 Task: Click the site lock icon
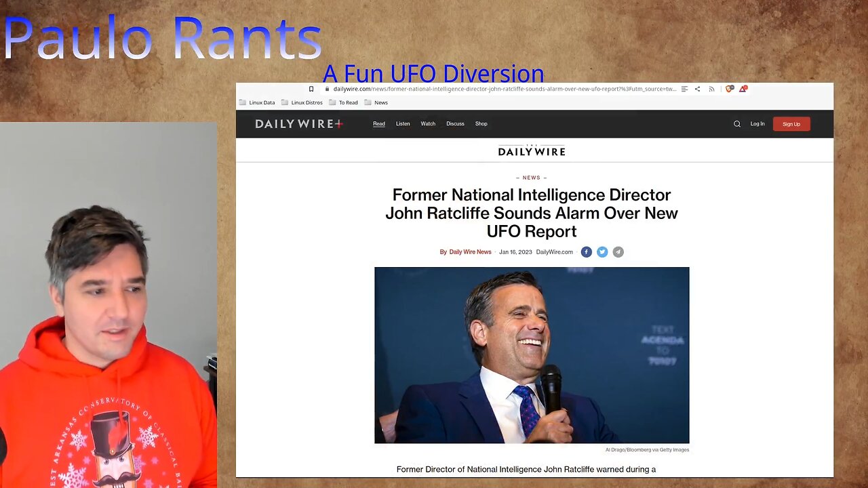click(327, 89)
